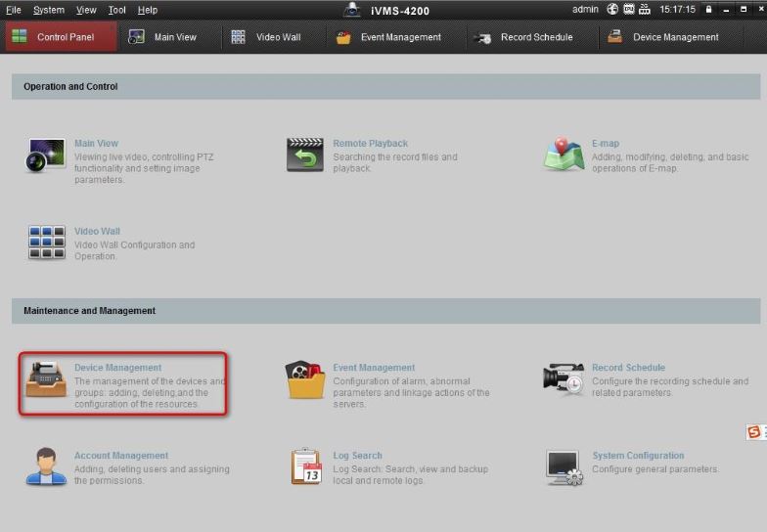Open the Record Schedule link in Maintenance section
Image resolution: width=767 pixels, height=532 pixels.
[628, 368]
